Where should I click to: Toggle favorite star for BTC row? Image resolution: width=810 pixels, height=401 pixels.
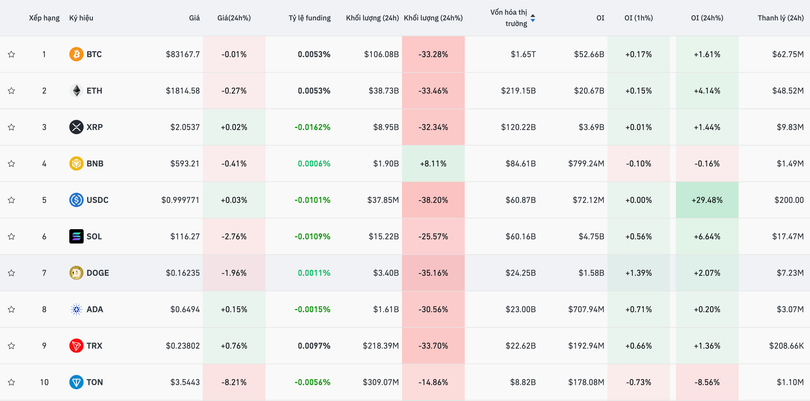(11, 54)
